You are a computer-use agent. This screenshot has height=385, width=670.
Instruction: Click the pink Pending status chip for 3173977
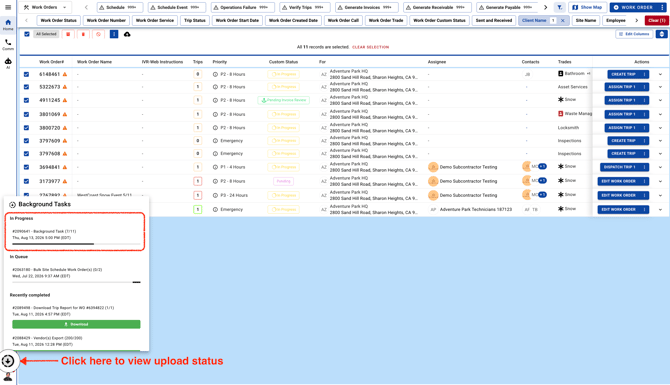coord(283,181)
